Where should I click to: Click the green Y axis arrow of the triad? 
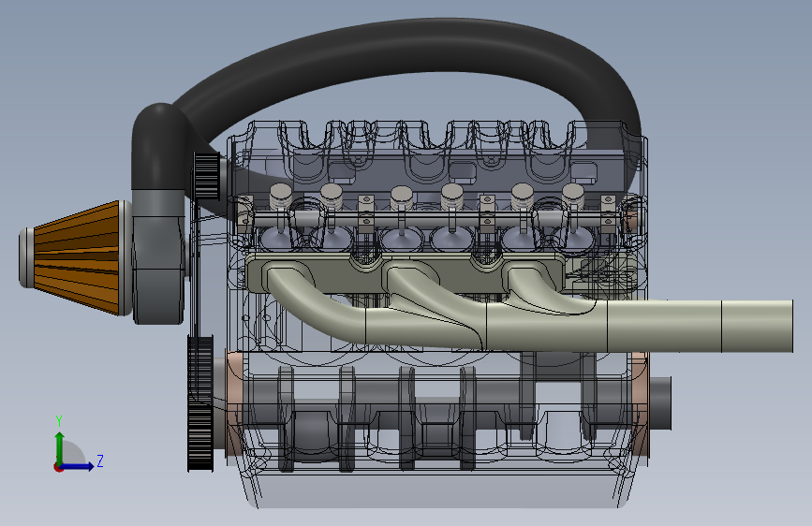point(59,446)
